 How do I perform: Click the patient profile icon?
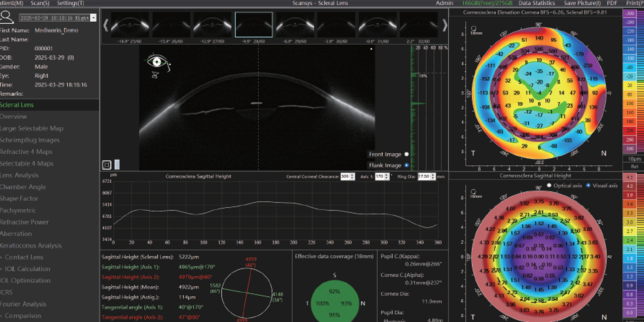(x=7, y=17)
